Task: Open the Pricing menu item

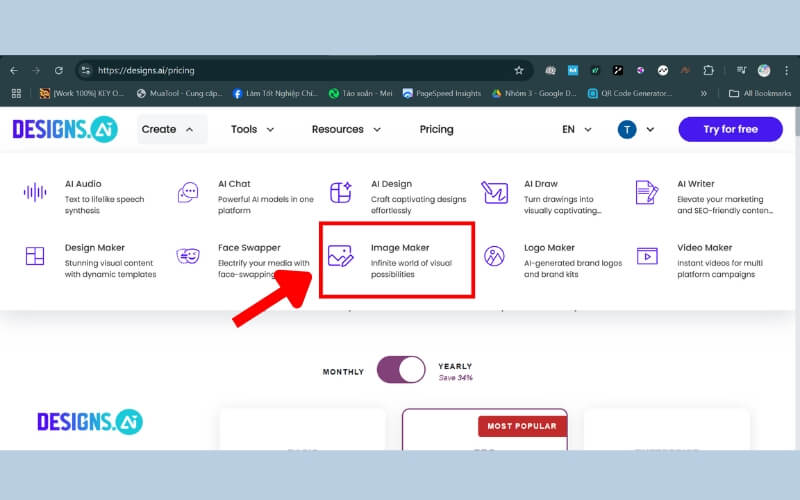Action: [x=436, y=130]
